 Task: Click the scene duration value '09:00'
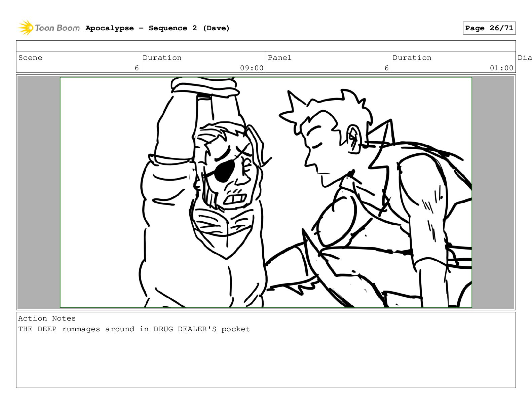[x=252, y=68]
